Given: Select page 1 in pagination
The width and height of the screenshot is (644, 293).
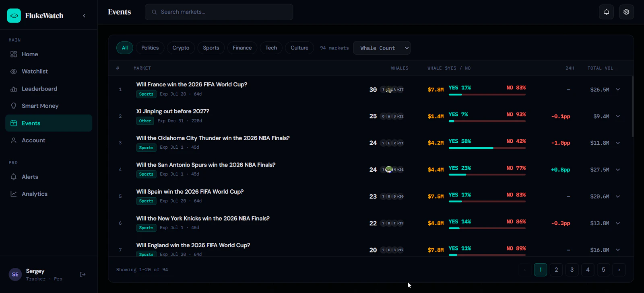Looking at the screenshot, I should 541,270.
